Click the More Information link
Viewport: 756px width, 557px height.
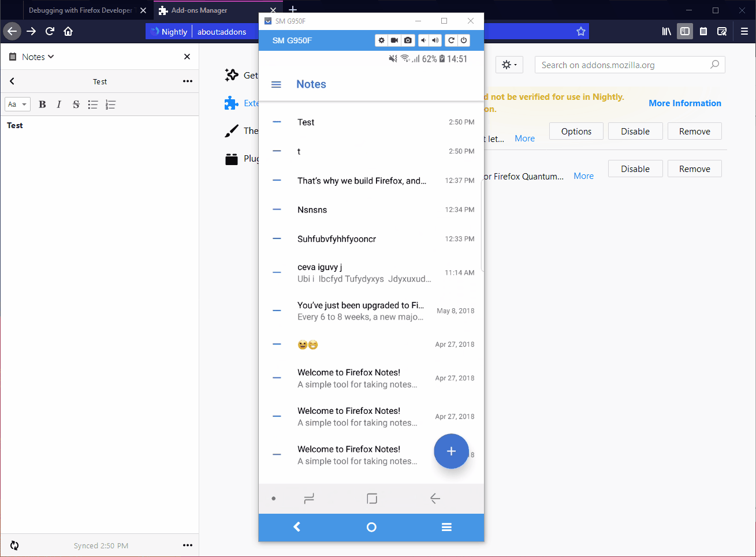pyautogui.click(x=685, y=103)
